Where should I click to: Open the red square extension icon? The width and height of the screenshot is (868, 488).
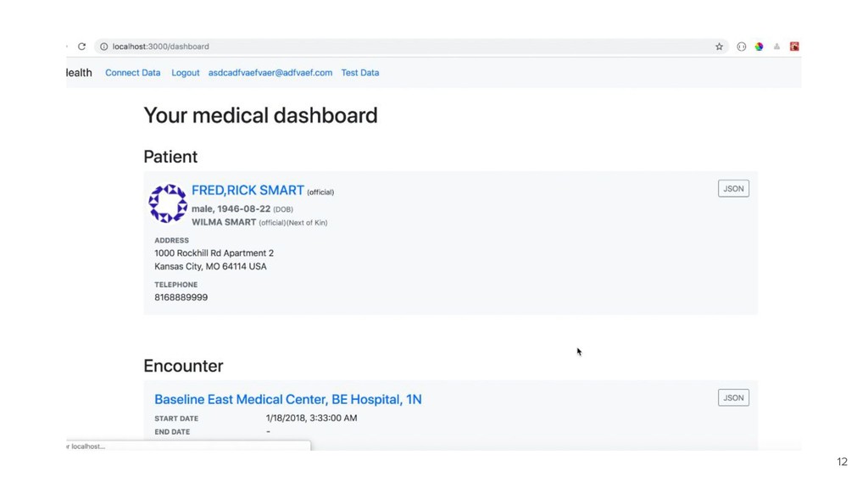point(794,47)
